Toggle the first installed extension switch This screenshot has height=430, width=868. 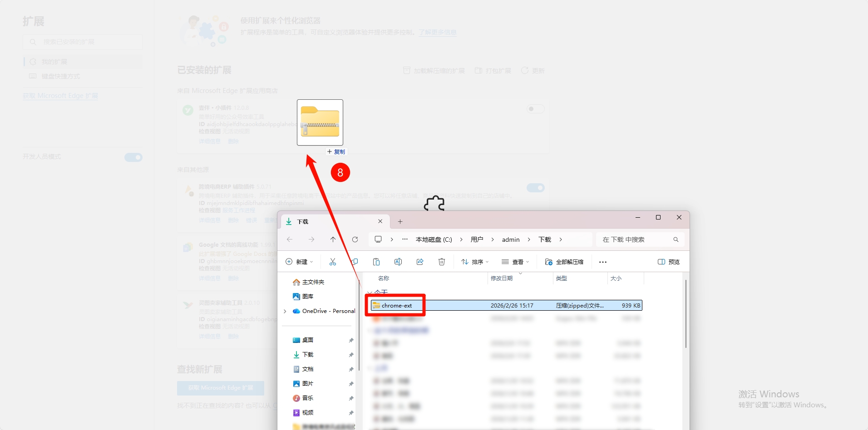[x=535, y=109]
